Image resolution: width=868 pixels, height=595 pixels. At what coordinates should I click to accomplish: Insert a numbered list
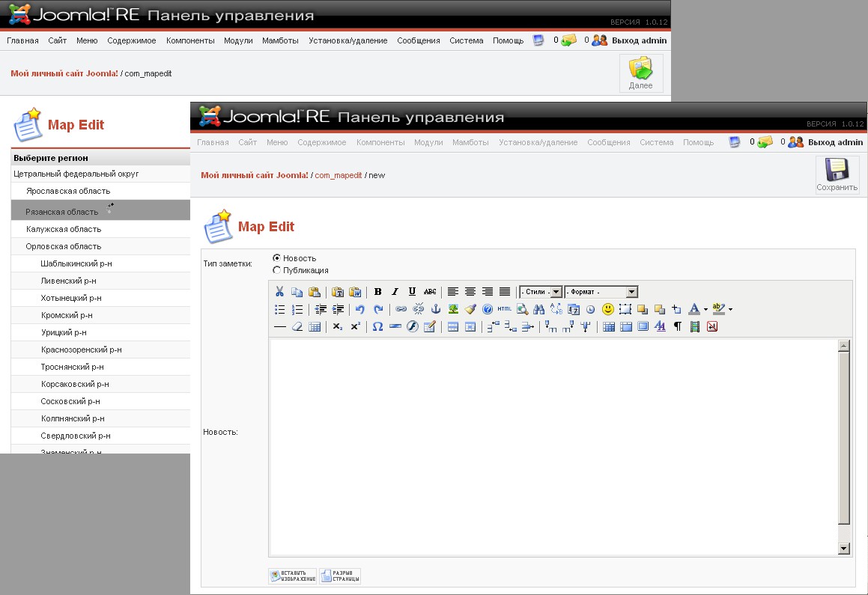(297, 309)
